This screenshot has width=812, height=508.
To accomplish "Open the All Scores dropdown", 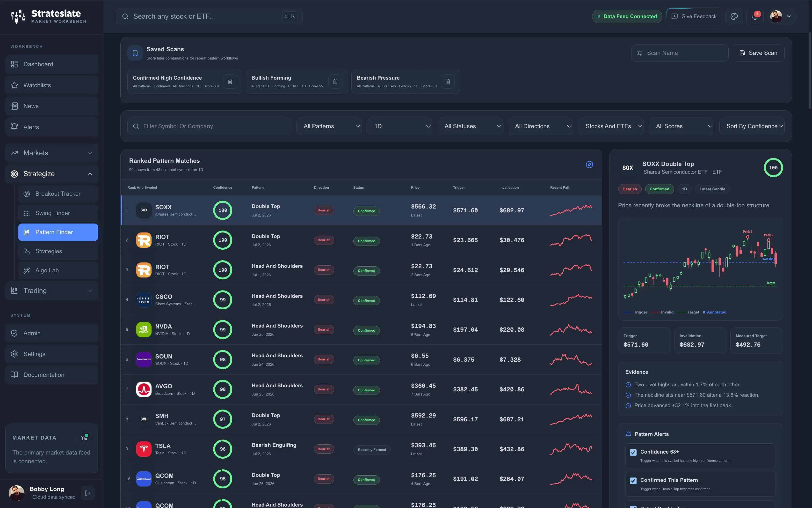I will [681, 126].
